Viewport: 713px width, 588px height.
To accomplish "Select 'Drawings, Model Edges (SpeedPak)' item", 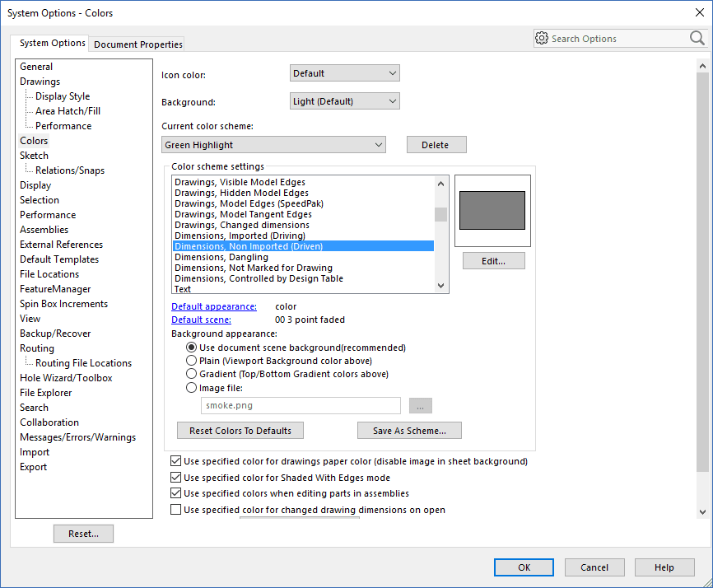I will 303,203.
